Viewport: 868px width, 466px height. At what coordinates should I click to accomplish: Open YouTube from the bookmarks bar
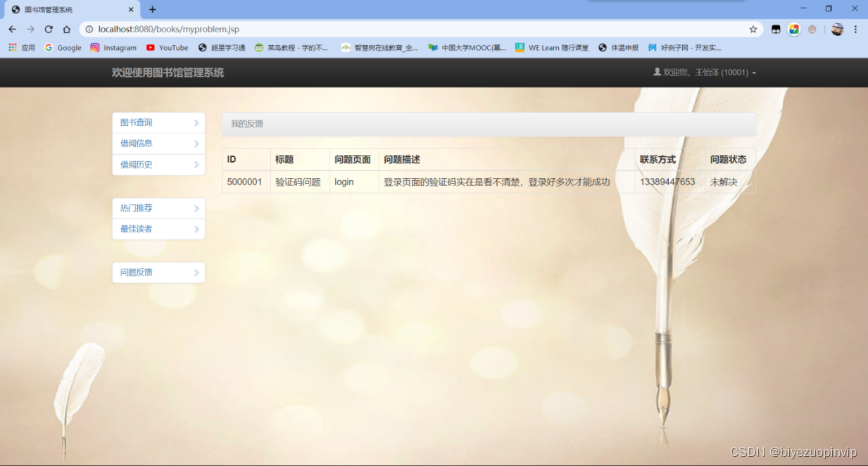[167, 47]
